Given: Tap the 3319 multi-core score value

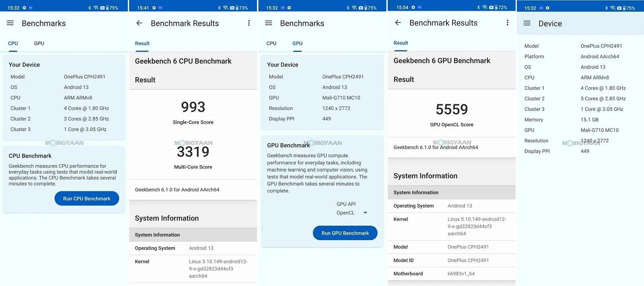Looking at the screenshot, I should point(193,152).
